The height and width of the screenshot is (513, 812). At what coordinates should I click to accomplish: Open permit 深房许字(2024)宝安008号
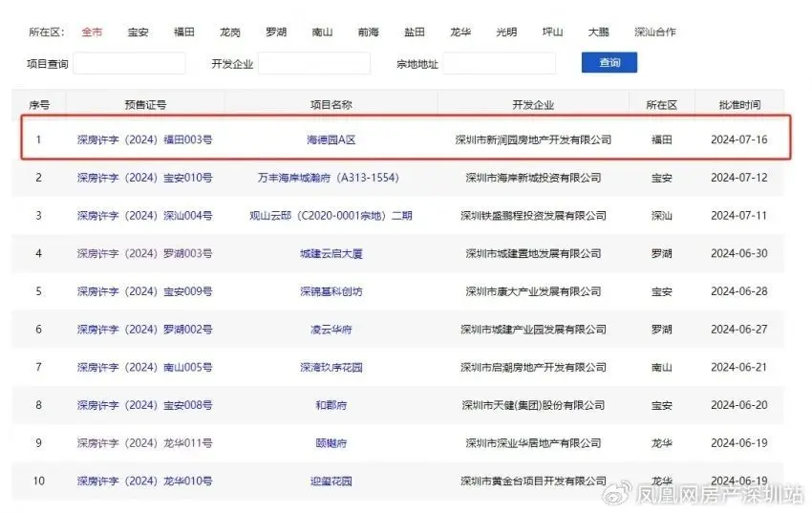tap(144, 405)
